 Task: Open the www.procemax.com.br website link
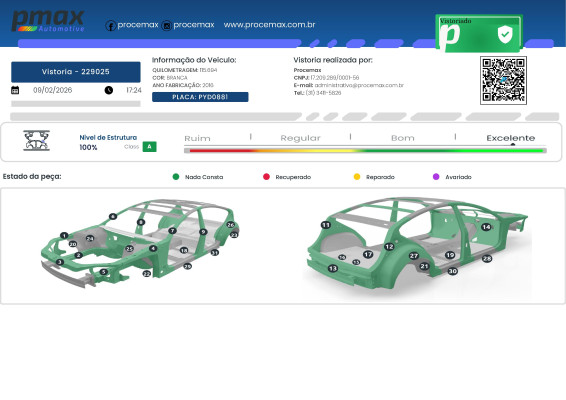269,25
